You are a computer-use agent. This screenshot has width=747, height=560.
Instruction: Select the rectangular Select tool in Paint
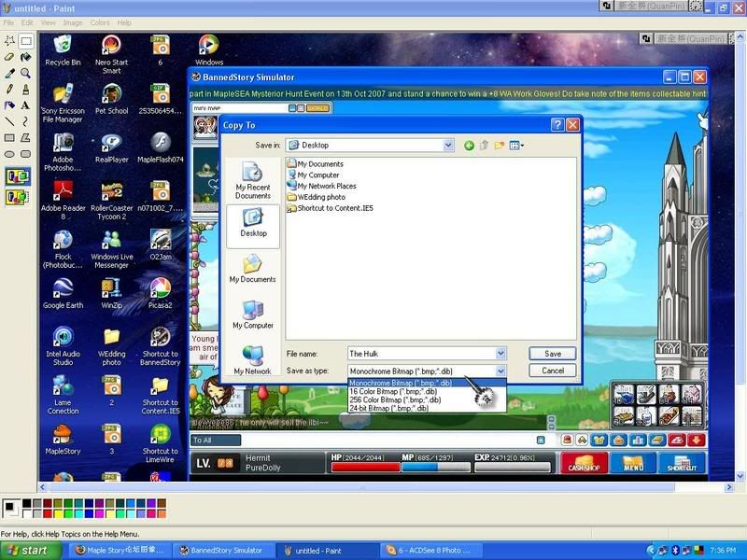26,41
